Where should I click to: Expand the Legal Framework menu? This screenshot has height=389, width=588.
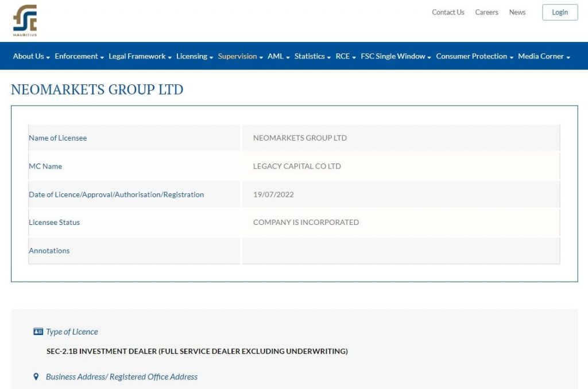(140, 56)
